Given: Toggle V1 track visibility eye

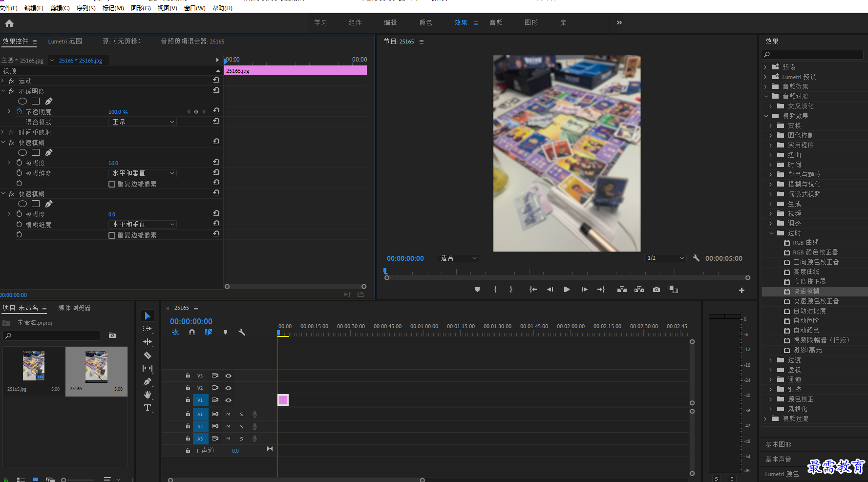Looking at the screenshot, I should 228,400.
